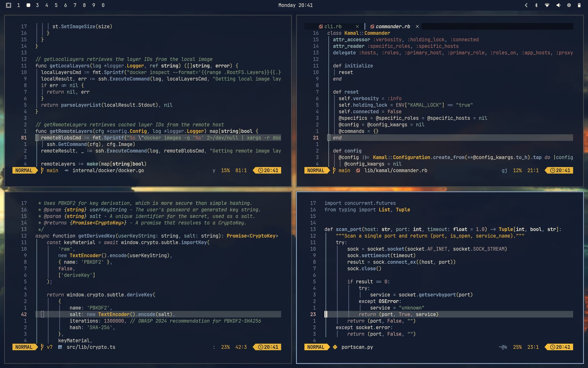Open the Wi-Fi network indicator
Screen dimensions: 588x368
[547, 5]
